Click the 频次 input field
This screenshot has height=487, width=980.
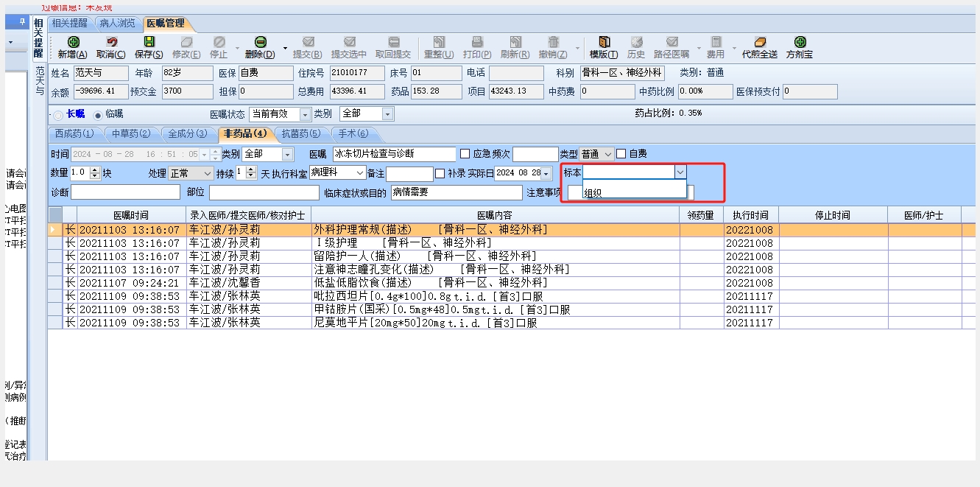(x=535, y=154)
